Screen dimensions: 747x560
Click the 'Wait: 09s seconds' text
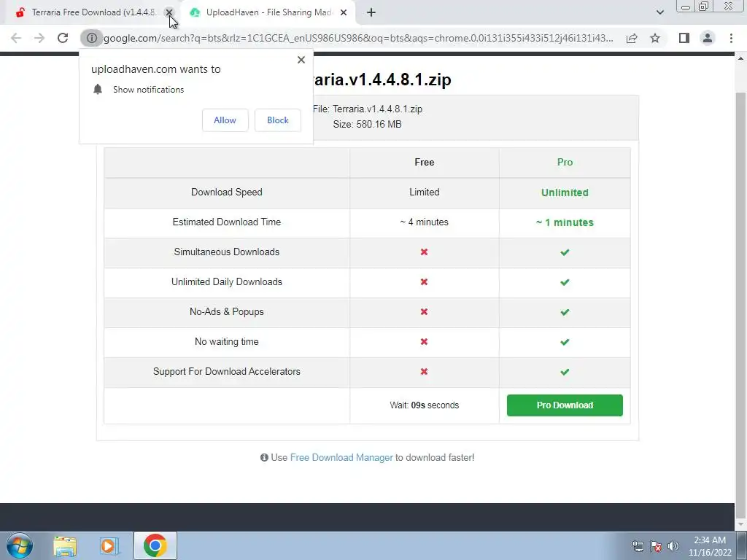[424, 405]
